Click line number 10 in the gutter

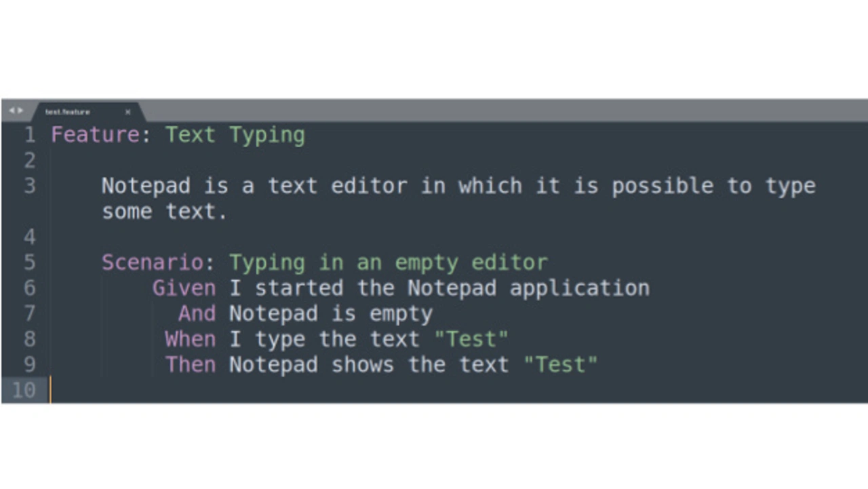[23, 390]
